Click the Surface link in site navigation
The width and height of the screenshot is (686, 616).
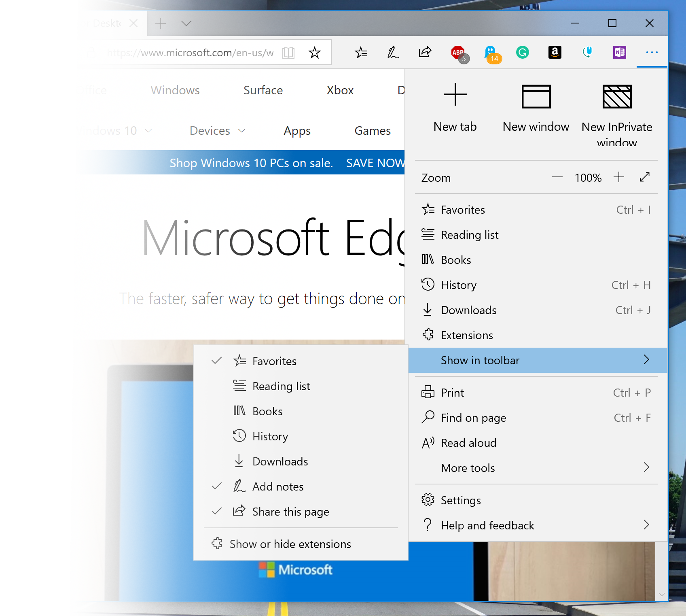pyautogui.click(x=263, y=90)
